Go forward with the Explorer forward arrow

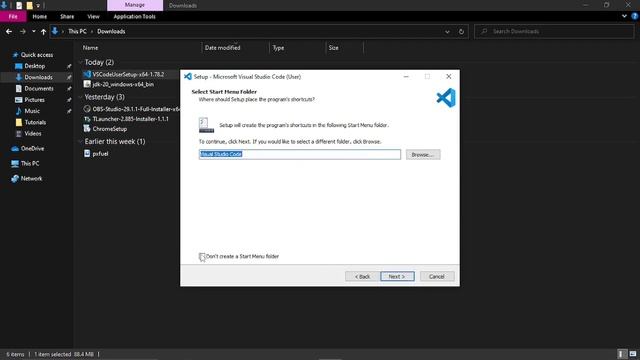(22, 31)
